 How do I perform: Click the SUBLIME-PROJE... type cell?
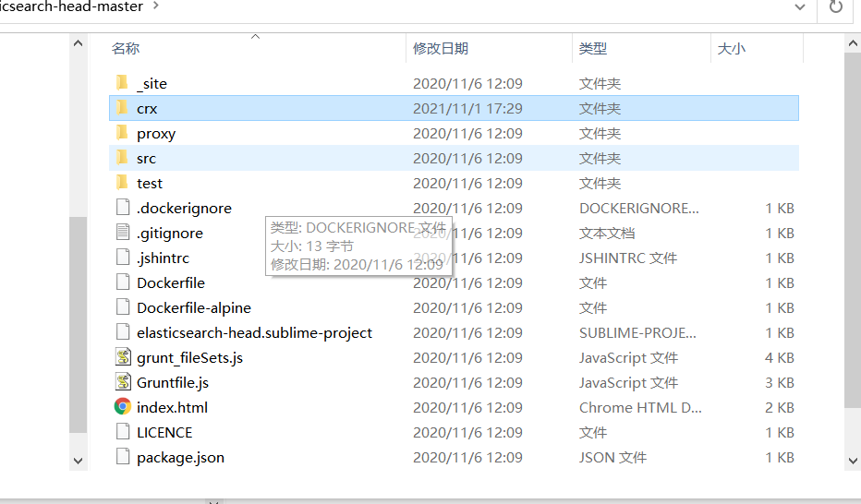pos(637,333)
